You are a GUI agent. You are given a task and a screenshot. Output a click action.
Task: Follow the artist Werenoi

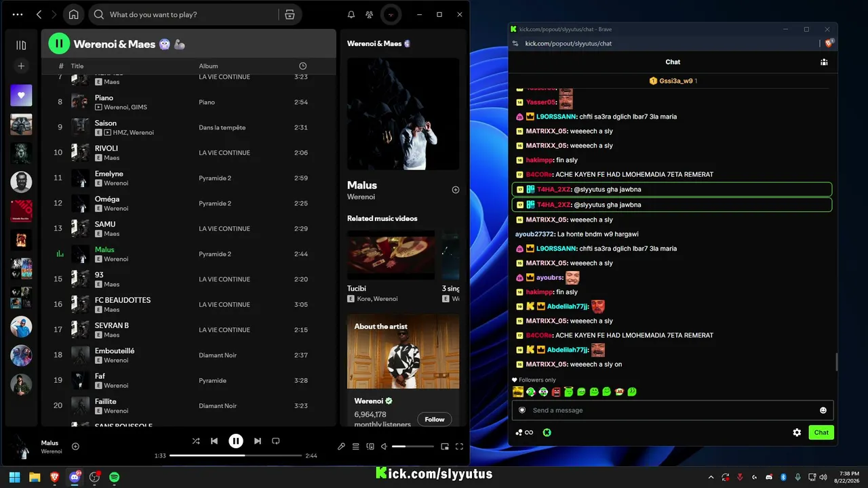(435, 420)
